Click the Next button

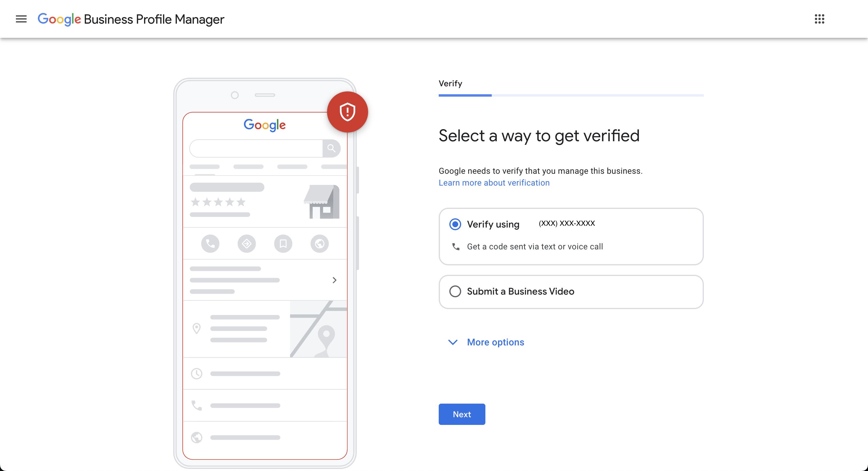[x=462, y=414]
